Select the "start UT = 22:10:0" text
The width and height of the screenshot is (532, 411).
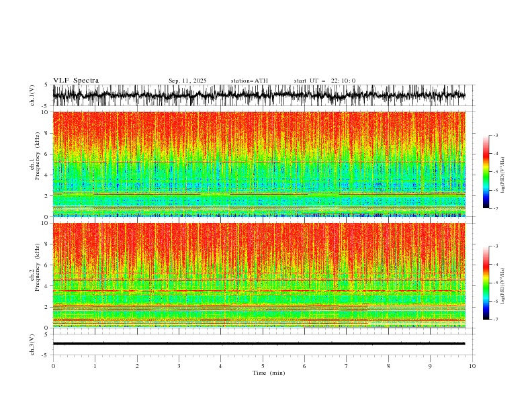tap(324, 81)
